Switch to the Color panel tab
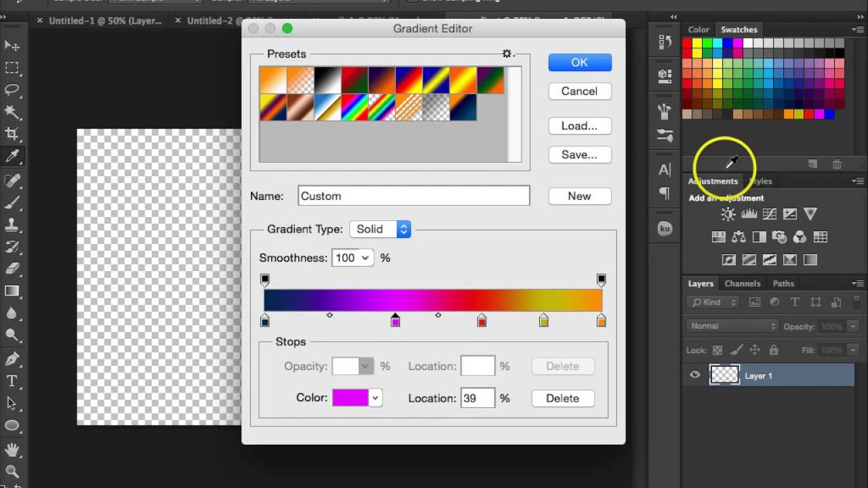Viewport: 868px width, 488px height. click(698, 29)
